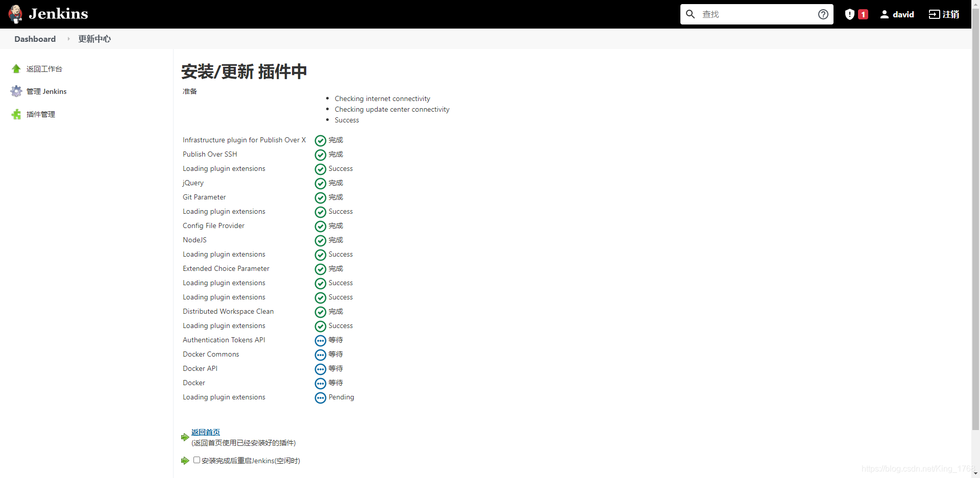This screenshot has width=980, height=478.
Task: Click the red notification badge showing 1
Action: (x=863, y=14)
